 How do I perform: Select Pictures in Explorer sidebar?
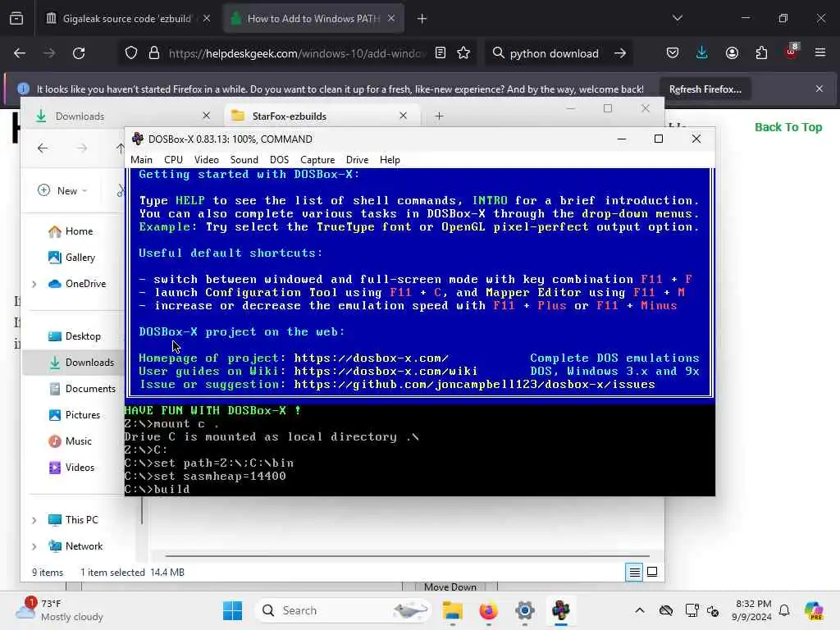tap(75, 415)
